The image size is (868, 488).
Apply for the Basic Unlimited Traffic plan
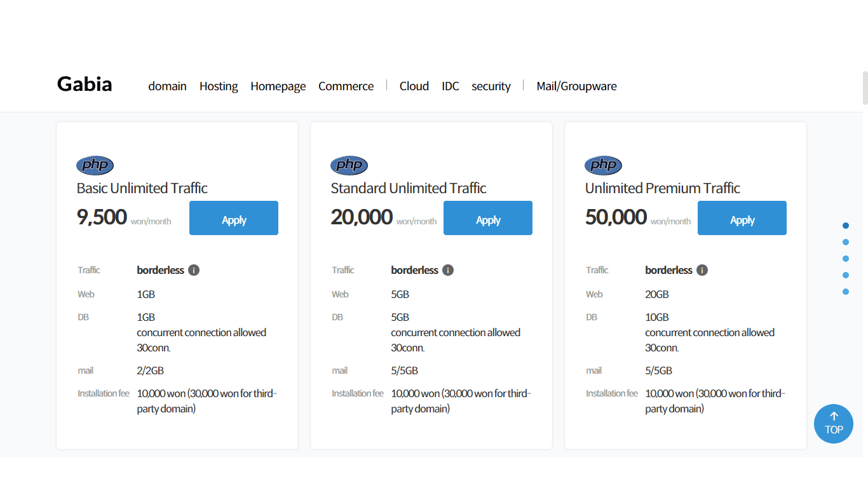[234, 218]
